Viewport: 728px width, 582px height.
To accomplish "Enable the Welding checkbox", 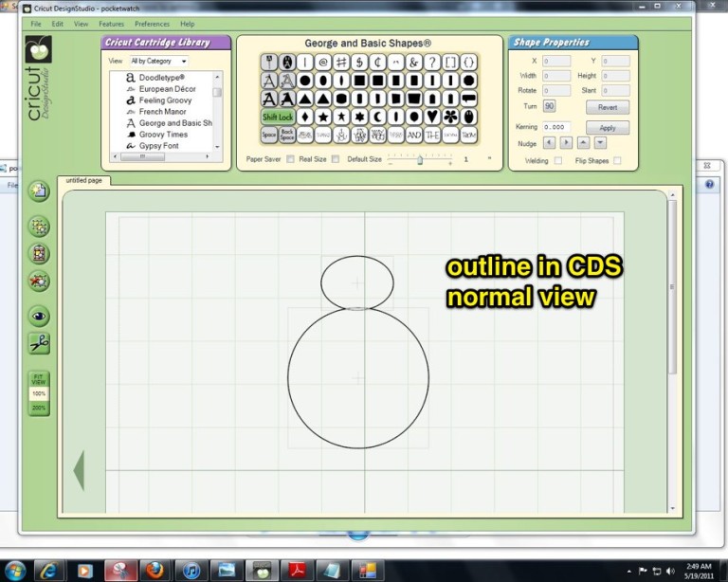I will point(558,161).
